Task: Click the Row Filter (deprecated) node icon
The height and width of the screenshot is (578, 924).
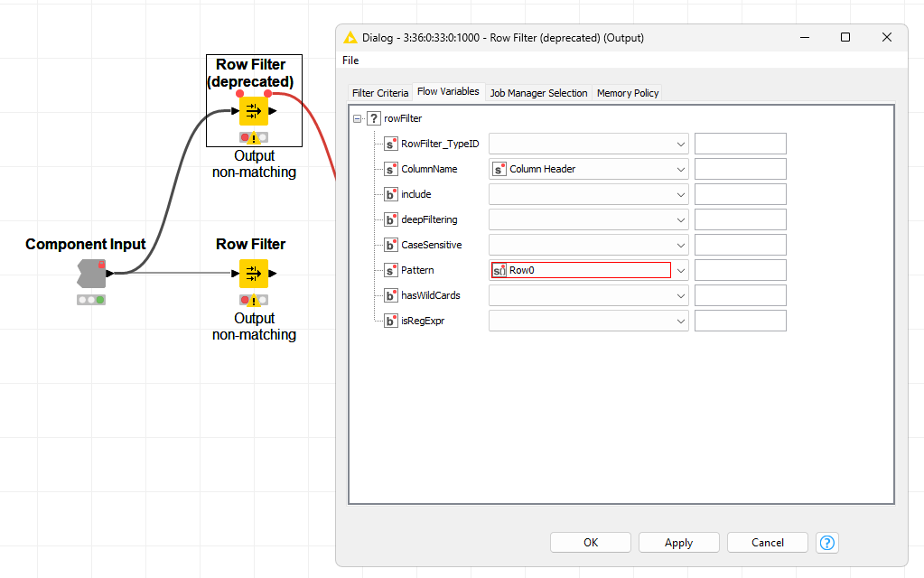Action: click(254, 111)
